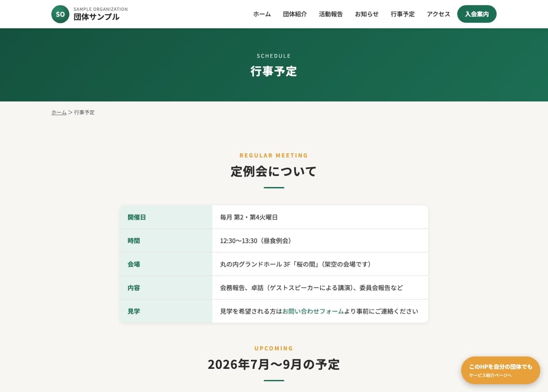The height and width of the screenshot is (392, 548).
Task: Open the お知らせ menu item
Action: tap(367, 14)
